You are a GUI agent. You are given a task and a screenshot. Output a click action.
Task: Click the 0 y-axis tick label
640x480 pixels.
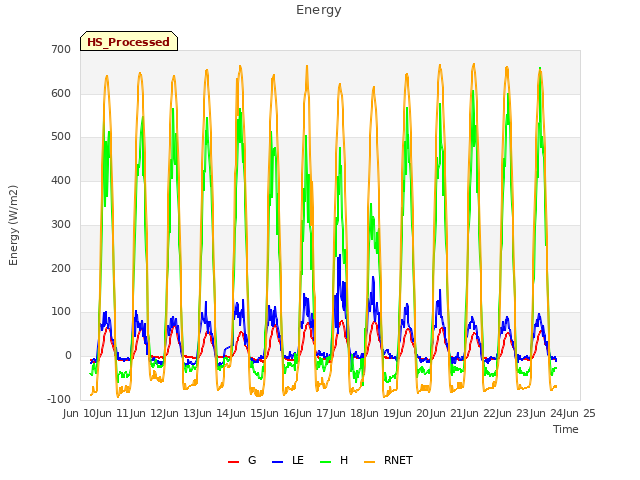pos(68,356)
